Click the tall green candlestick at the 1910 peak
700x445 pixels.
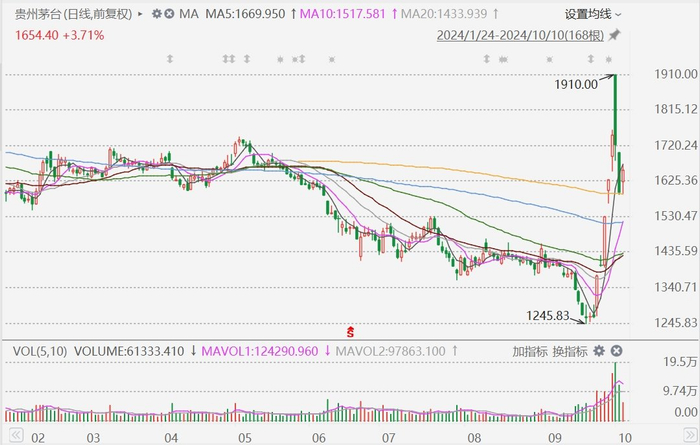coord(615,110)
